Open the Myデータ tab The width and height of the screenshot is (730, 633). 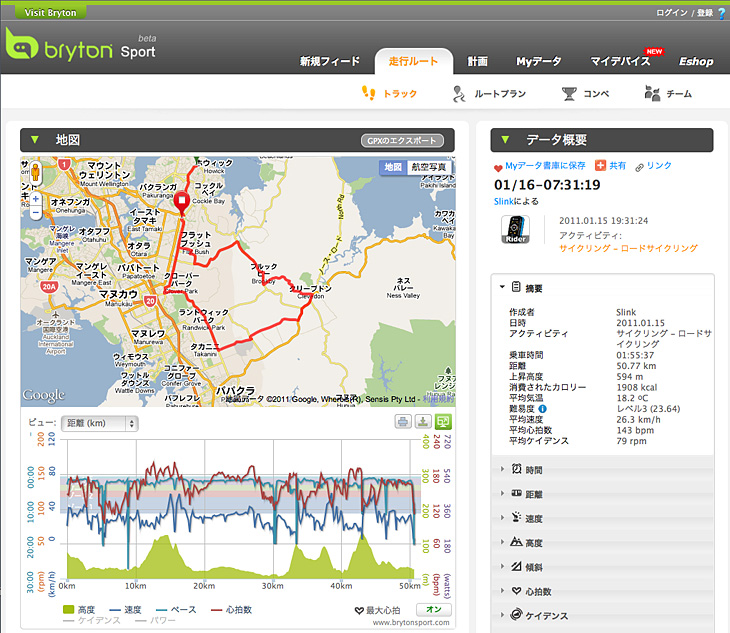(x=539, y=61)
